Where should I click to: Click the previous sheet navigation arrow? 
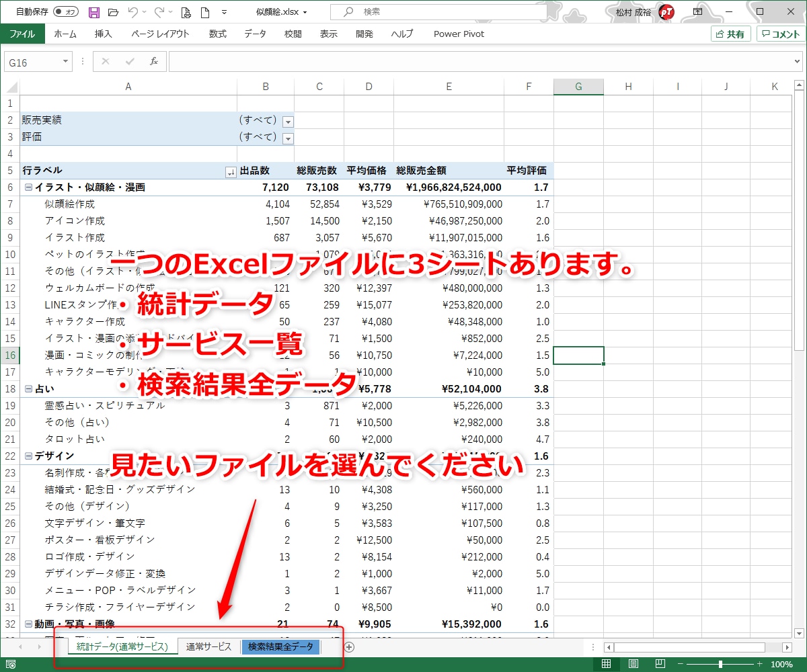tap(21, 646)
